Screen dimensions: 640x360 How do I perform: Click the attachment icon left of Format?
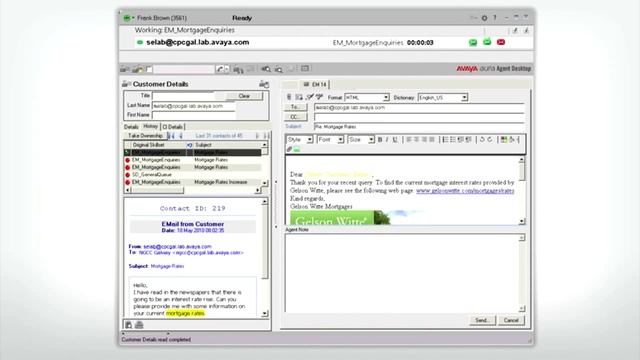(289, 97)
